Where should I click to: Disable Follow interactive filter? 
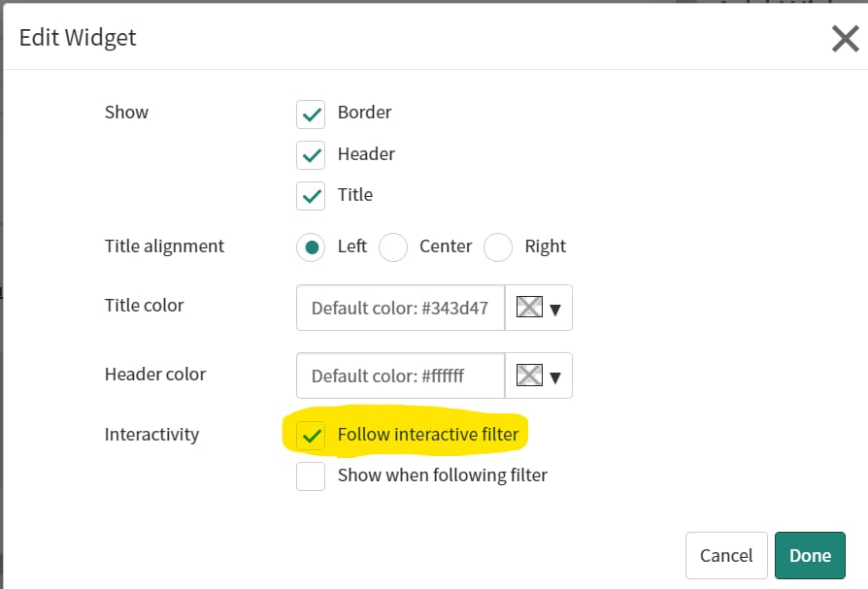coord(311,436)
